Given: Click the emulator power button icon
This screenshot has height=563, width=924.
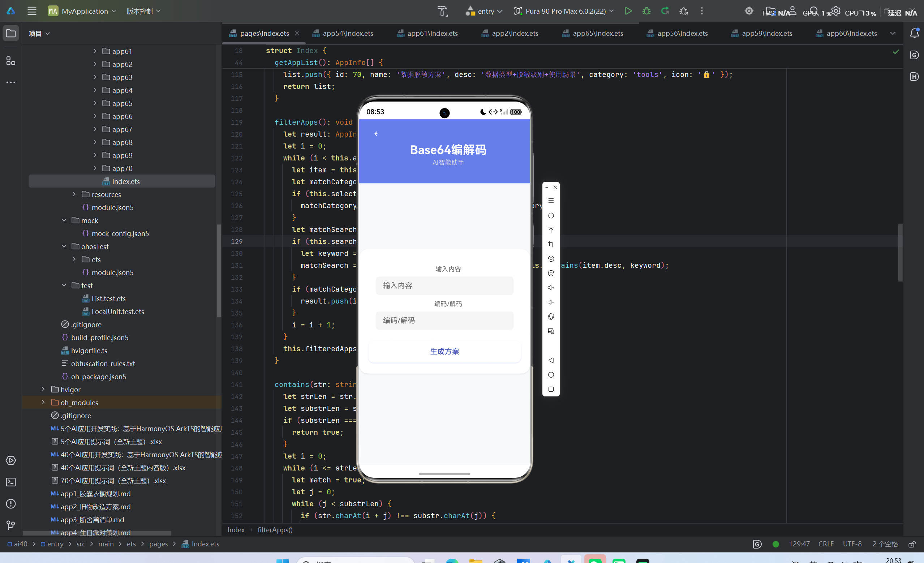Looking at the screenshot, I should pos(551,216).
